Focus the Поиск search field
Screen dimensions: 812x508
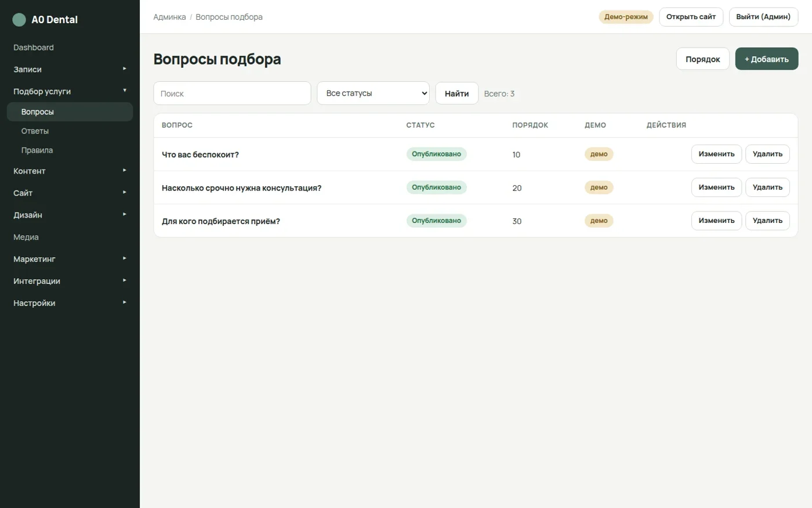(x=232, y=93)
